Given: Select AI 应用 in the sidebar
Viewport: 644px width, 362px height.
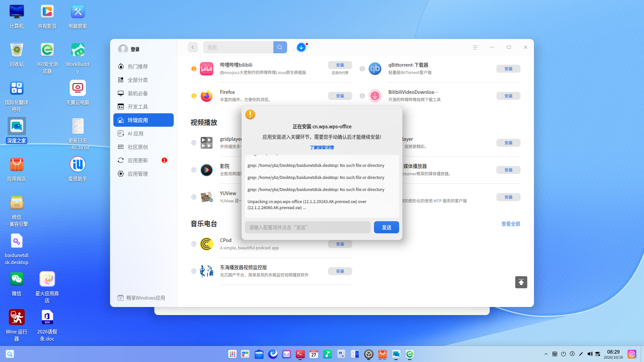Looking at the screenshot, I should click(x=144, y=133).
